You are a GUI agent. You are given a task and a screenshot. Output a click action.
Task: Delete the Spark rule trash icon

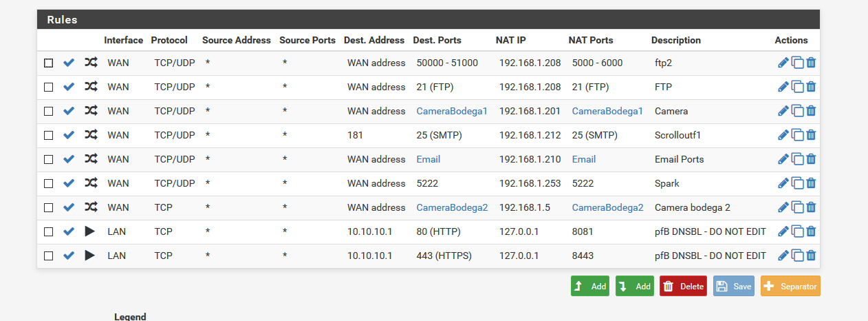[811, 183]
